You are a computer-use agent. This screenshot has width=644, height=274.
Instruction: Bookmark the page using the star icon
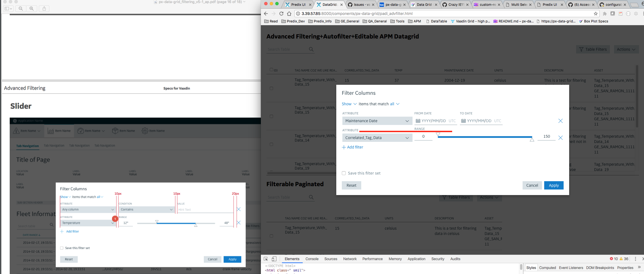click(x=596, y=13)
